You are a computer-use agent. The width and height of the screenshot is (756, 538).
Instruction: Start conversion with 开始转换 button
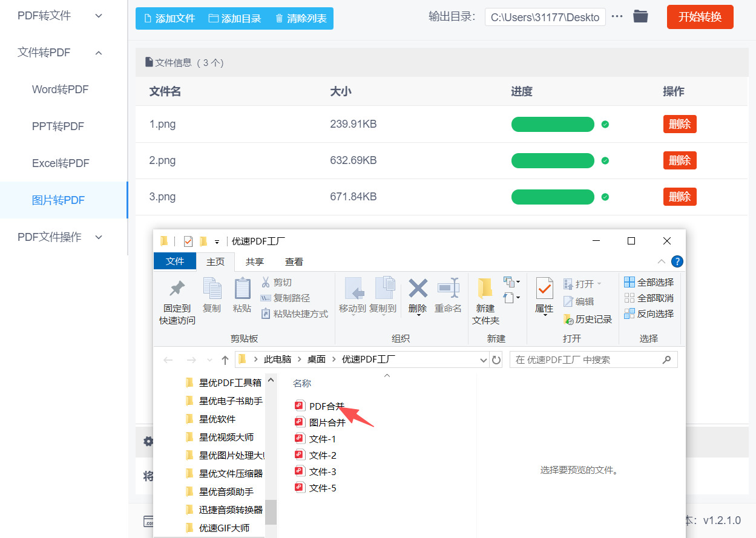tap(700, 17)
